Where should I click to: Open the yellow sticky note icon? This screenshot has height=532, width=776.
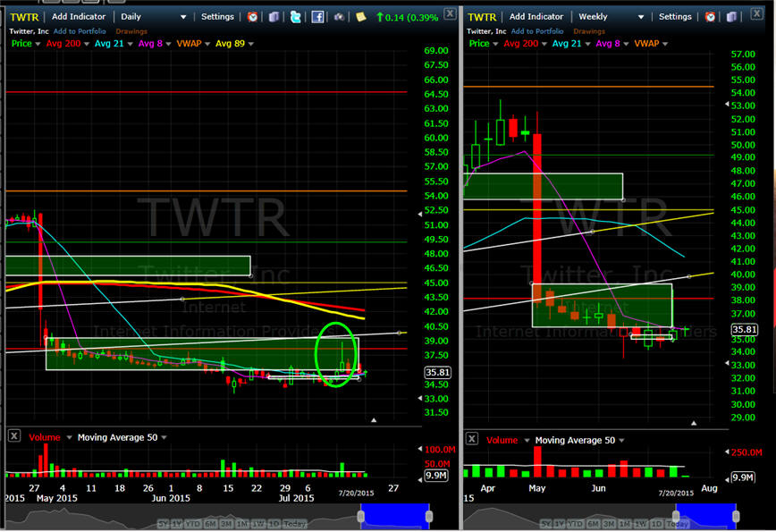click(x=361, y=17)
